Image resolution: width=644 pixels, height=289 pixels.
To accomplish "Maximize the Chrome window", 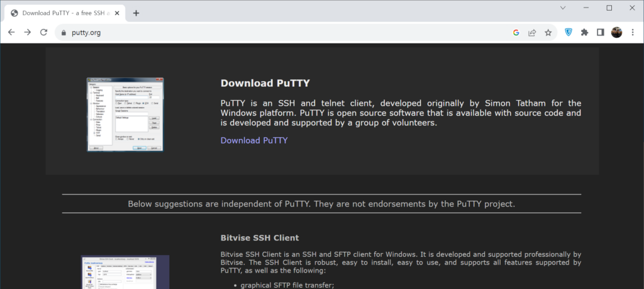I will click(609, 8).
